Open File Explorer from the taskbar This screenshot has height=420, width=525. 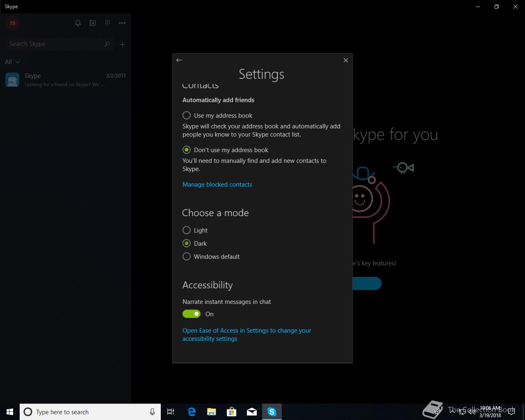point(211,412)
